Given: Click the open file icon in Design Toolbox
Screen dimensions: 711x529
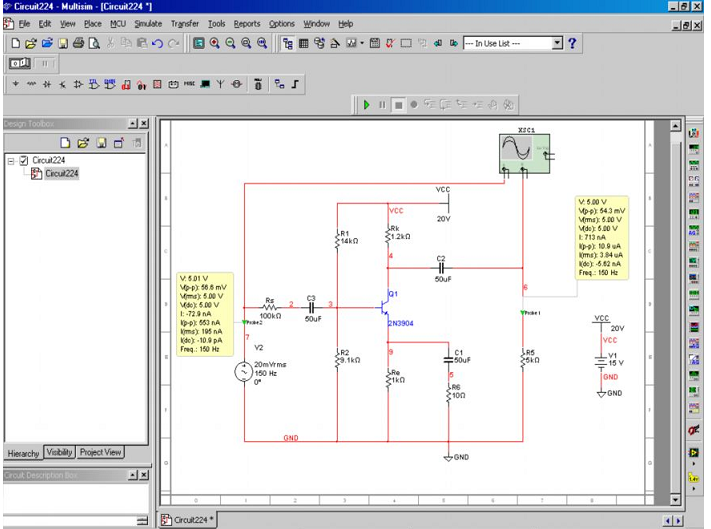Looking at the screenshot, I should pos(84,143).
